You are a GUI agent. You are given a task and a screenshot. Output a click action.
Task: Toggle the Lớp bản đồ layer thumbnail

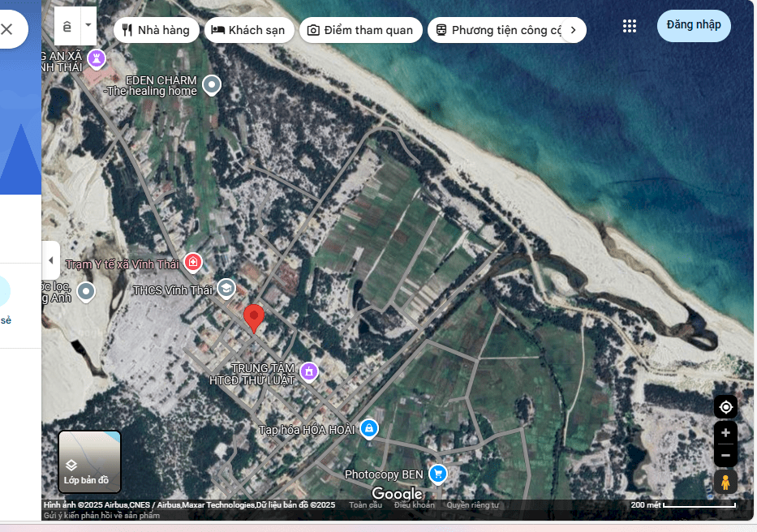click(89, 461)
